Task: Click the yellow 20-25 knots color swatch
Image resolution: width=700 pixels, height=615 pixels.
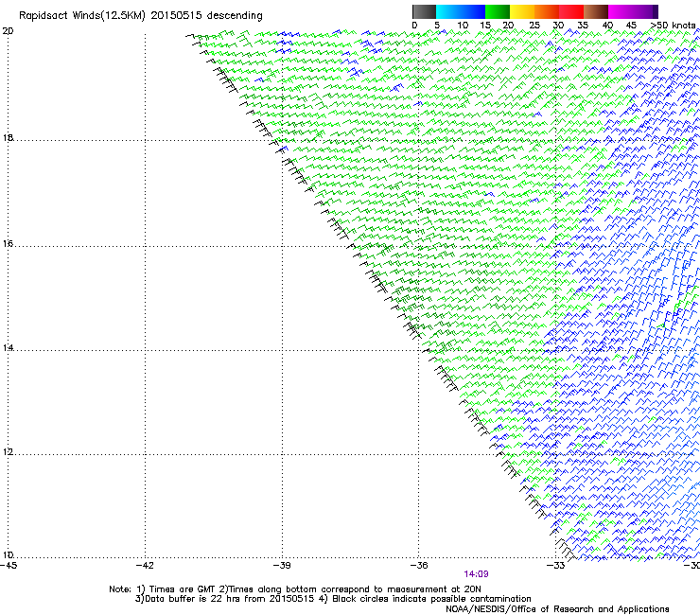Action: coord(522,11)
